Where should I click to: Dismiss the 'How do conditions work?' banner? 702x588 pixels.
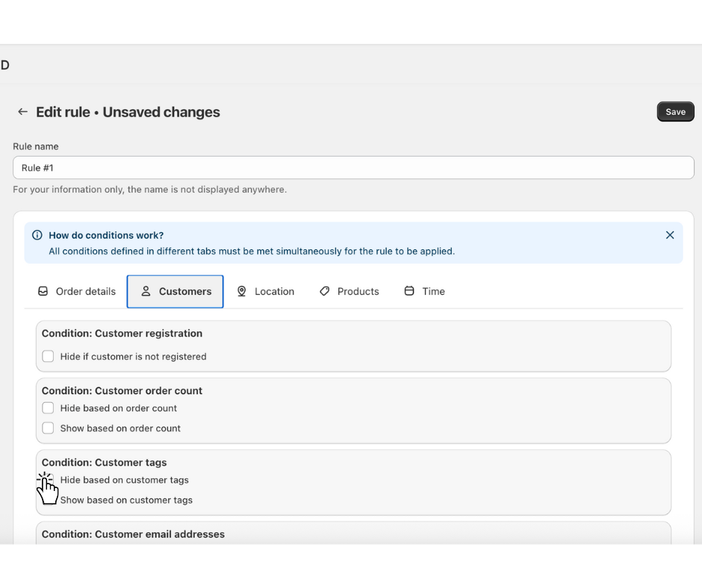[x=670, y=235]
